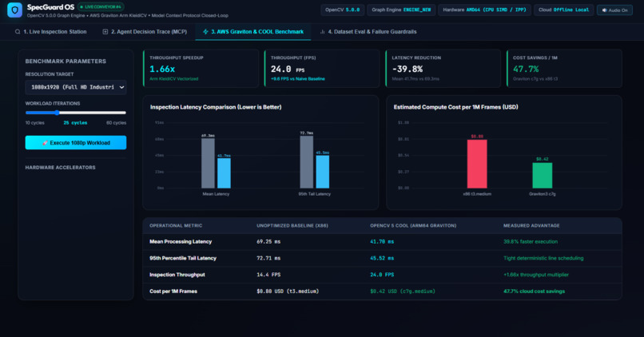
Task: Click the rocket icon on Execute button
Action: [x=46, y=143]
